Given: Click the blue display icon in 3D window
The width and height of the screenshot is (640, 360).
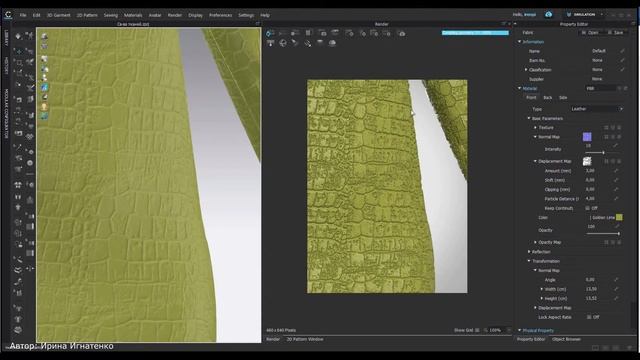Looking at the screenshot, I should click(44, 87).
